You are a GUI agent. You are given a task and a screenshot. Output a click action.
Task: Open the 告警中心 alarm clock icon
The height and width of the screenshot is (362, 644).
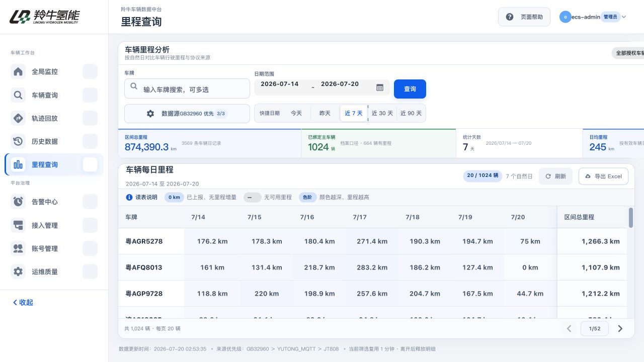pos(18,202)
